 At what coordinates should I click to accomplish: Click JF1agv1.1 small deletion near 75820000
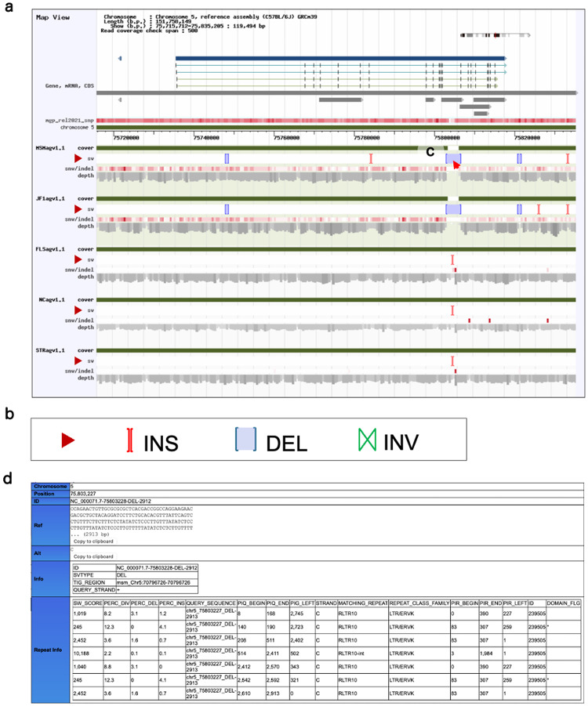(520, 209)
